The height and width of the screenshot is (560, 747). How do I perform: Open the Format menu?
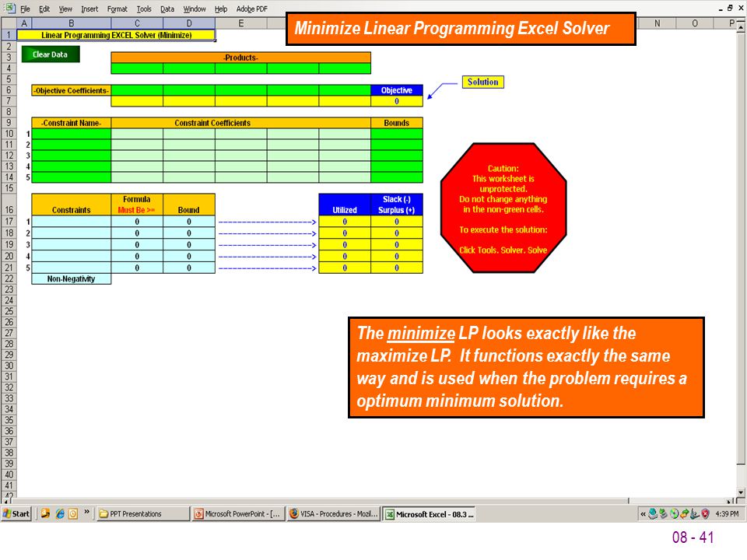117,9
